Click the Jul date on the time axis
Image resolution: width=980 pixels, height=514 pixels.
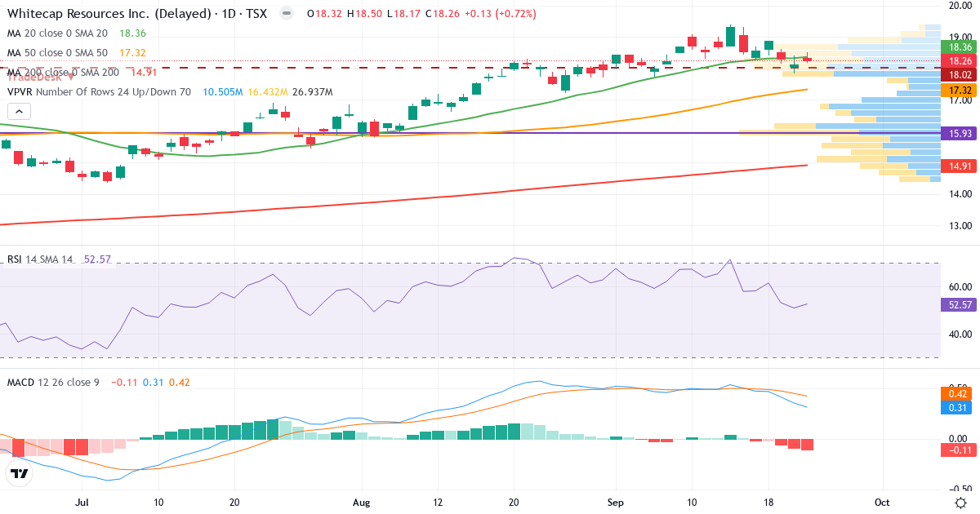tap(82, 503)
